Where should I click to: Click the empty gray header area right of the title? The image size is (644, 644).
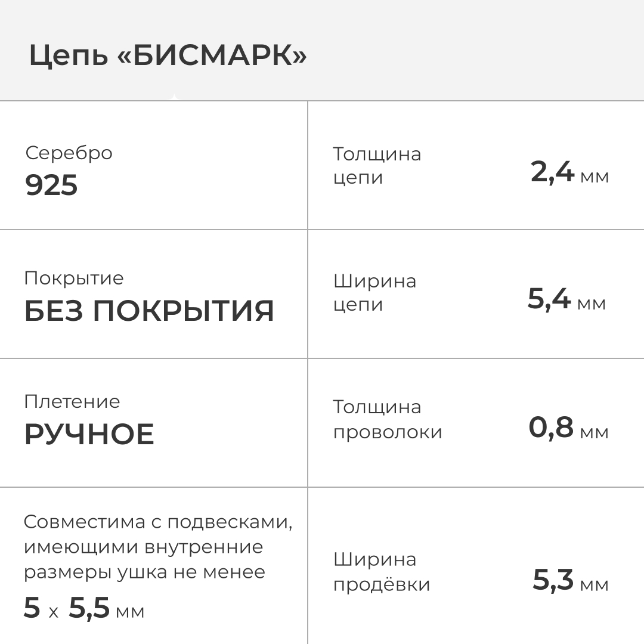(477, 51)
